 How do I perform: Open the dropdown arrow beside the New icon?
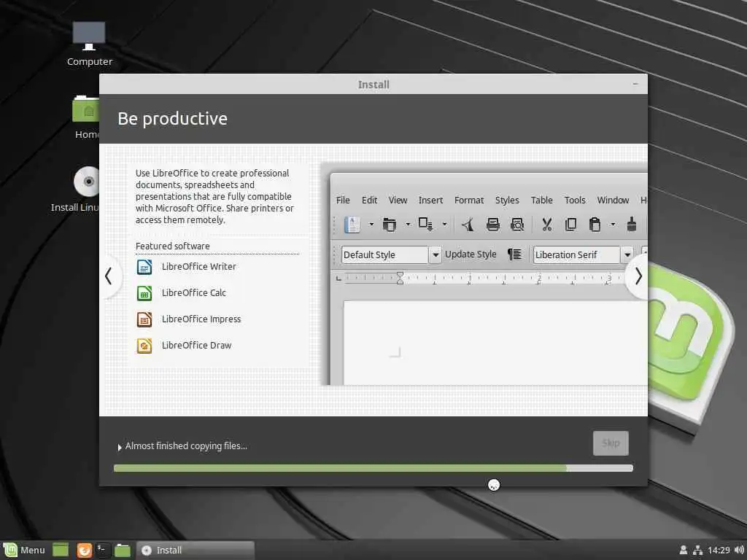pyautogui.click(x=371, y=225)
